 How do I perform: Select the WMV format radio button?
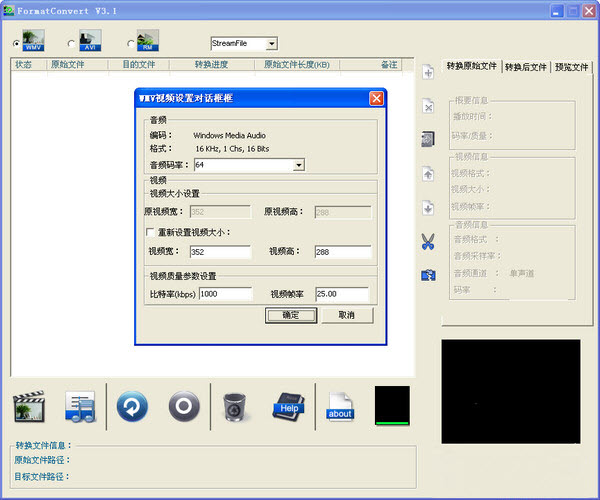click(16, 44)
